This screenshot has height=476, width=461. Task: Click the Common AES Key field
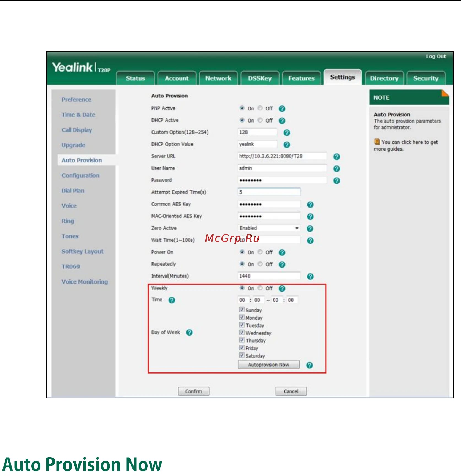point(269,204)
